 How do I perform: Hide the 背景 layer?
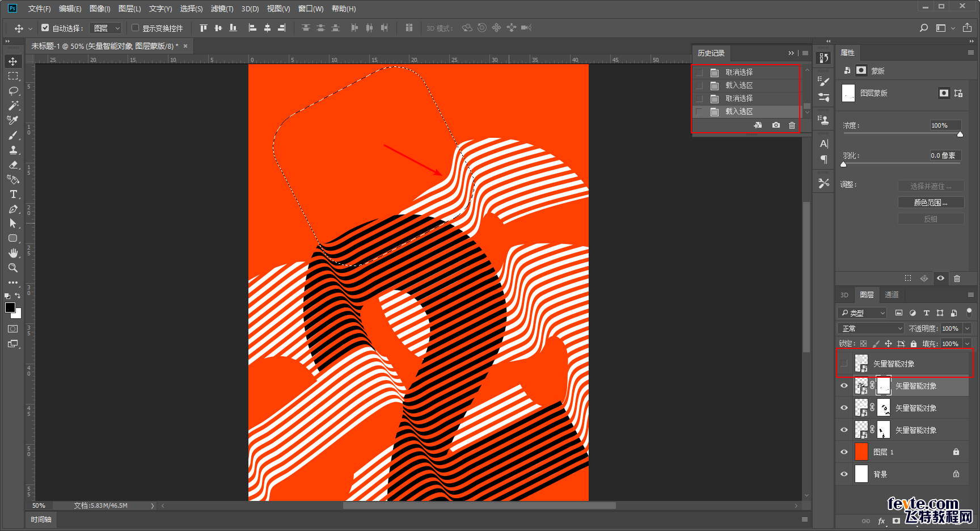[844, 474]
